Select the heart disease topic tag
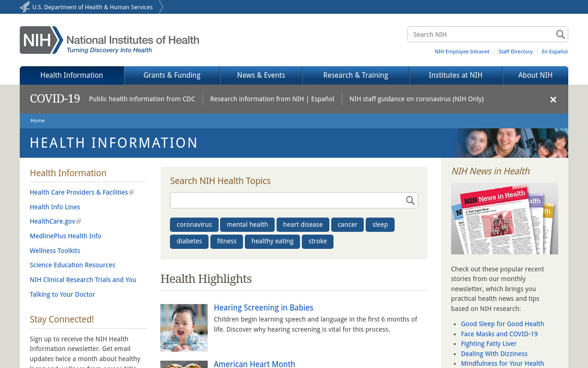588x368 pixels. coord(303,224)
